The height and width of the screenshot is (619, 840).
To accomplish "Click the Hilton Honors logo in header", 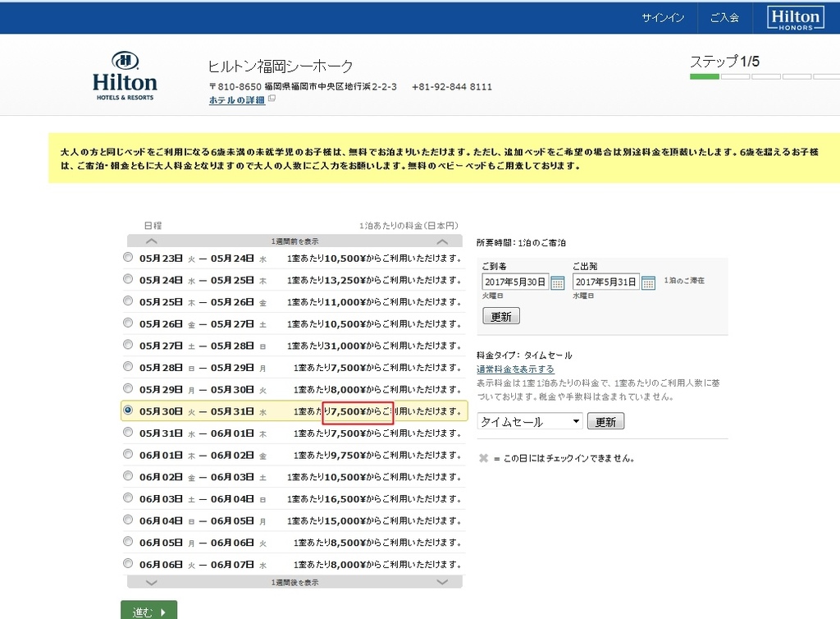I will pyautogui.click(x=796, y=18).
